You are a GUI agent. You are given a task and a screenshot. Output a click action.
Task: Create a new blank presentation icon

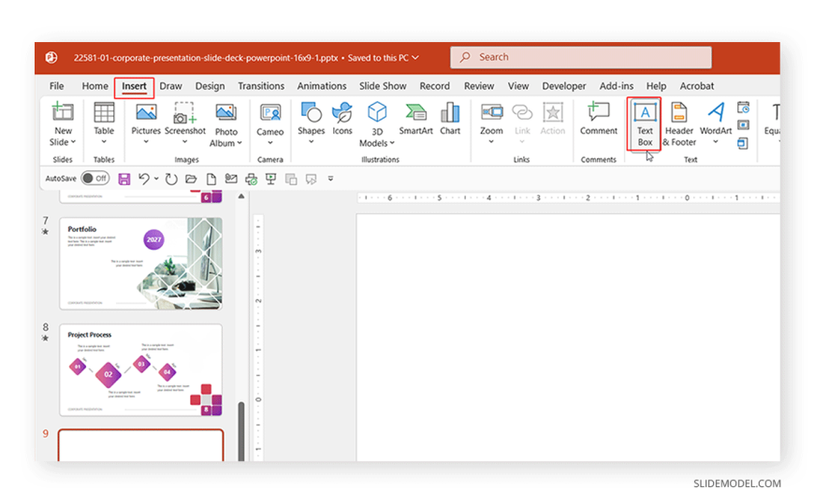tap(211, 180)
